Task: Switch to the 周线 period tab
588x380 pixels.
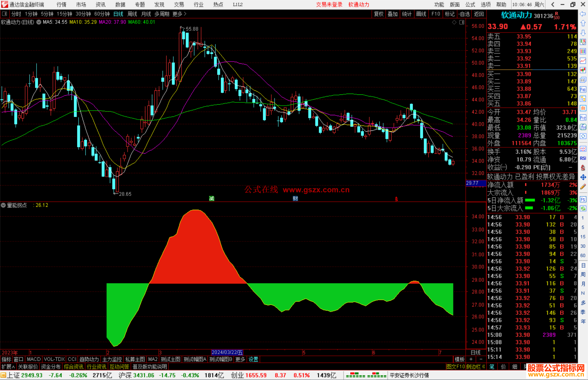Action: [132, 14]
